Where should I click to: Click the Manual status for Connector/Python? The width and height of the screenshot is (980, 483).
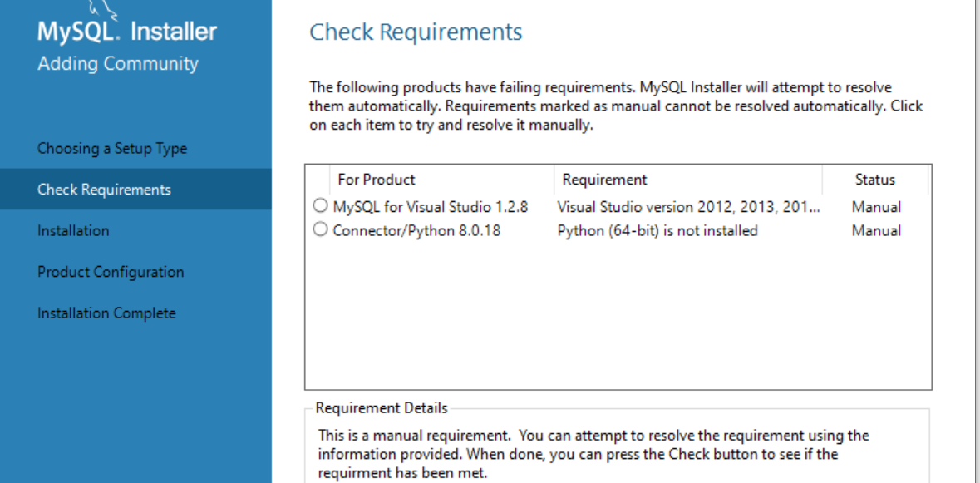click(x=876, y=230)
